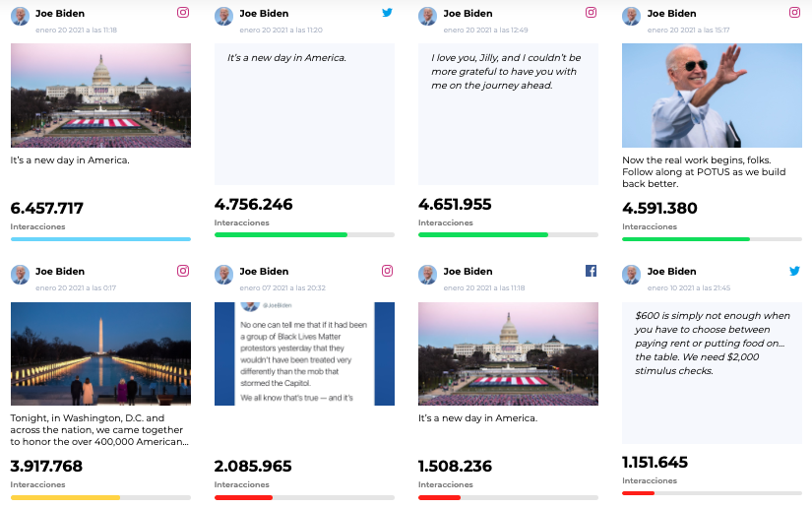The width and height of the screenshot is (812, 508).
Task: Click Joe Biden avatar on 6.457.717 card
Action: click(20, 17)
